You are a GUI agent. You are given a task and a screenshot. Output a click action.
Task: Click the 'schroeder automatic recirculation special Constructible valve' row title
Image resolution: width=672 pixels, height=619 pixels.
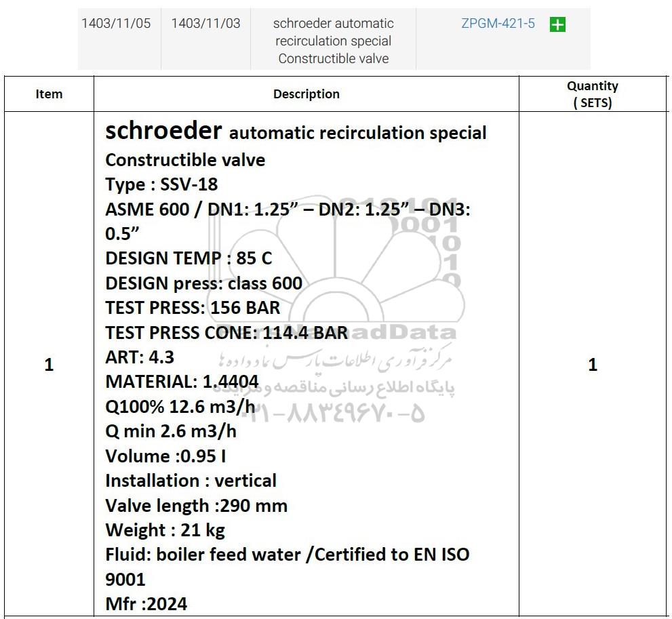coord(334,41)
